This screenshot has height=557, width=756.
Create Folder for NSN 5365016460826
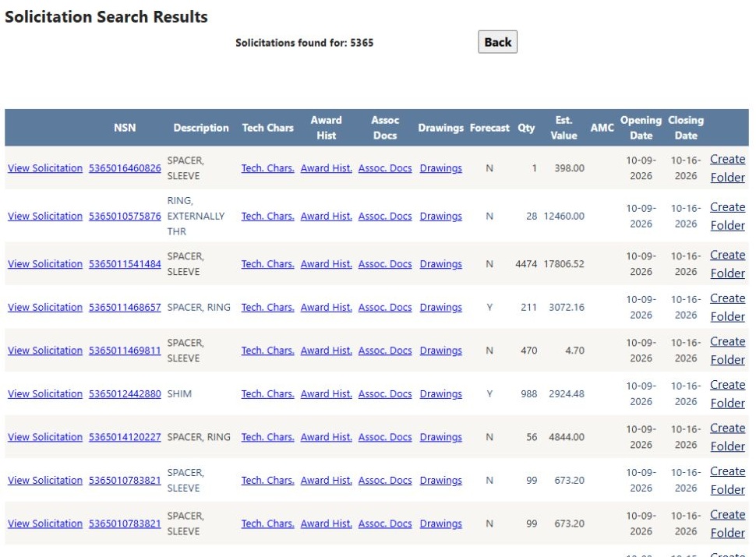click(x=728, y=168)
